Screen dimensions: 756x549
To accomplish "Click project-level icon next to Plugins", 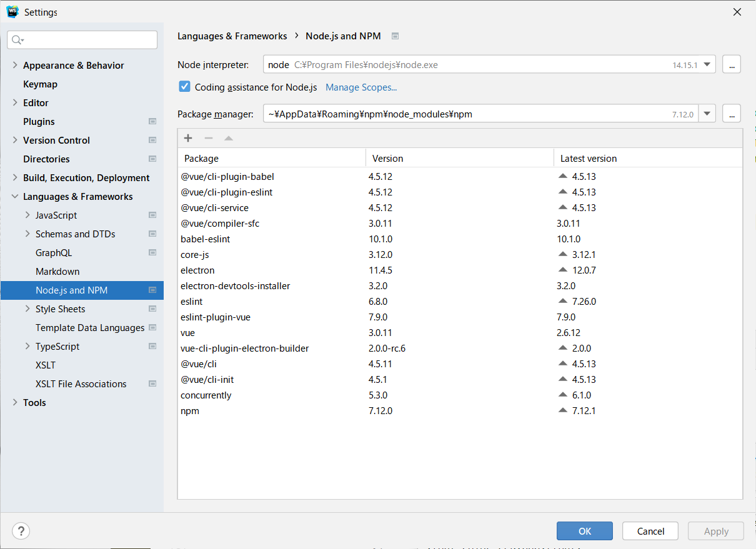I will point(152,122).
